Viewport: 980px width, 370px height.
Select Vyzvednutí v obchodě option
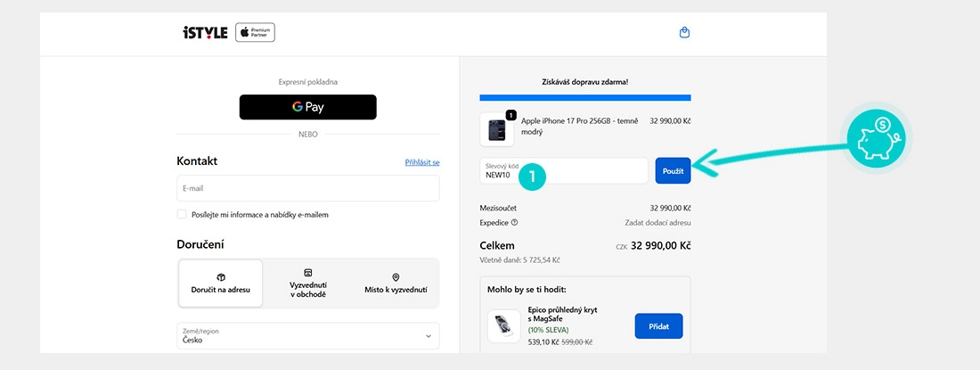[x=307, y=284]
